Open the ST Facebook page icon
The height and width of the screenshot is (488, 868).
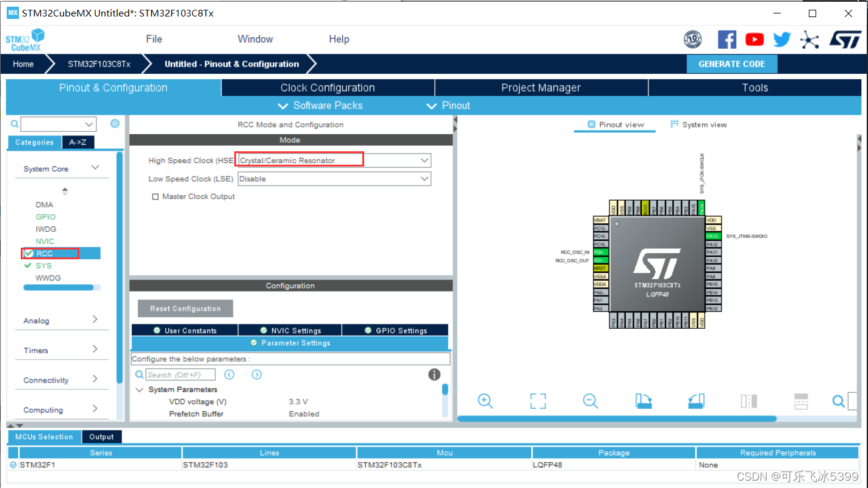pos(726,40)
